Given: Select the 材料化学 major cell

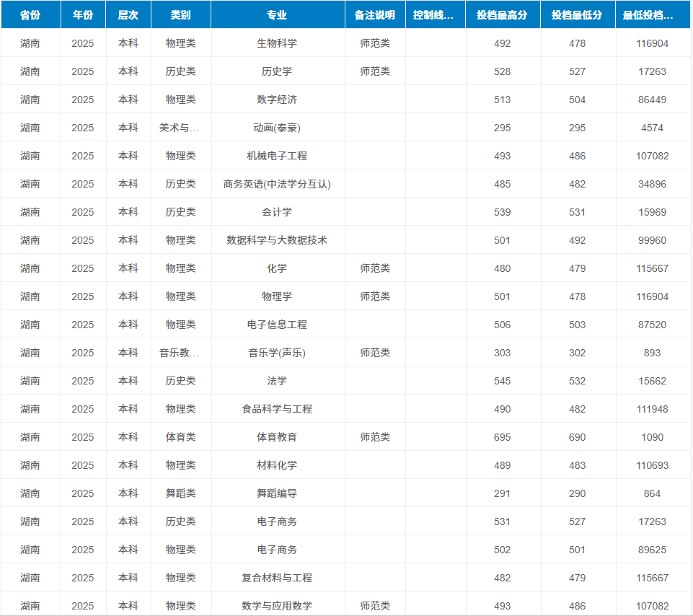Looking at the screenshot, I should (277, 465).
